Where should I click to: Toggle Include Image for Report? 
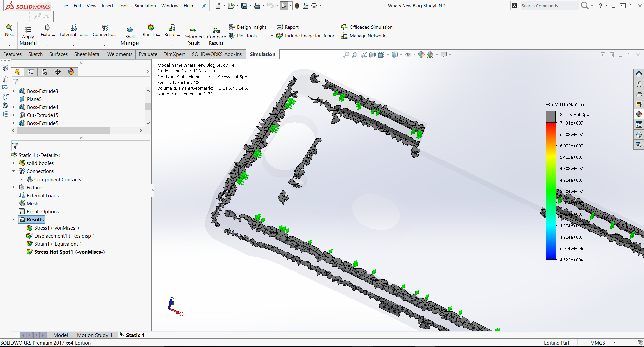[310, 36]
